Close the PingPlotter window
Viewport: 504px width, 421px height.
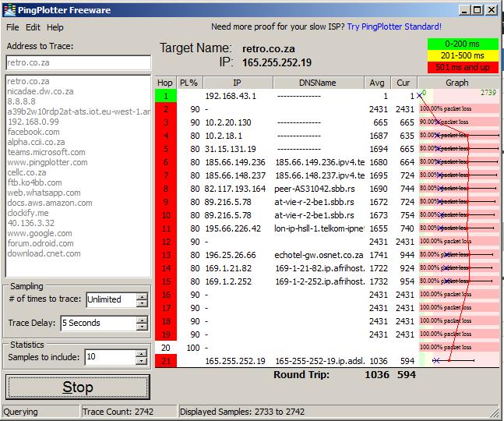(x=492, y=10)
